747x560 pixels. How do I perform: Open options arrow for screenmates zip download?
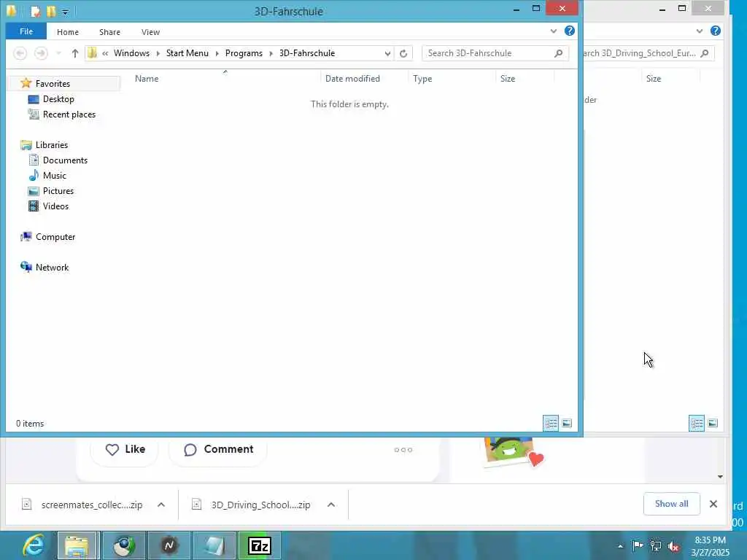pyautogui.click(x=161, y=505)
